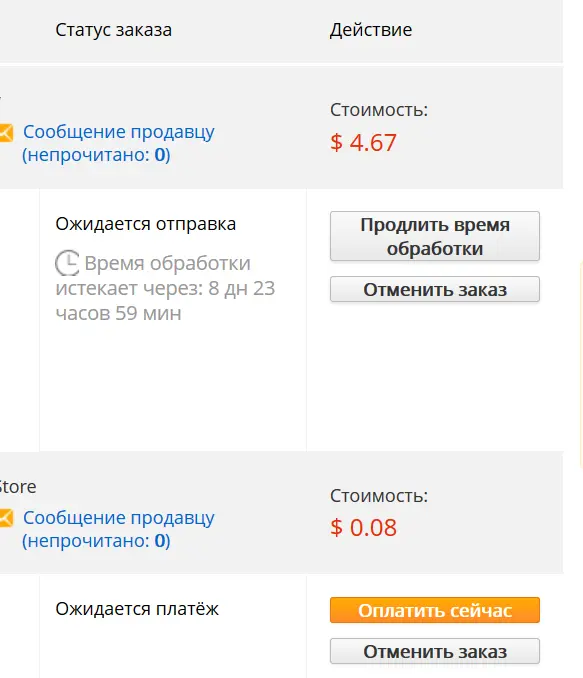The image size is (583, 678).
Task: Cancel the order awaiting payment
Action: pos(435,651)
